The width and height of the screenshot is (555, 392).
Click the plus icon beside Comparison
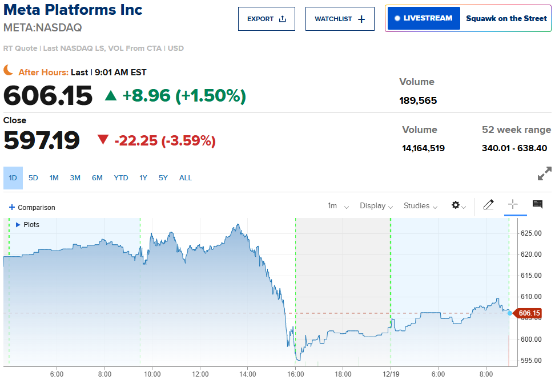click(12, 207)
